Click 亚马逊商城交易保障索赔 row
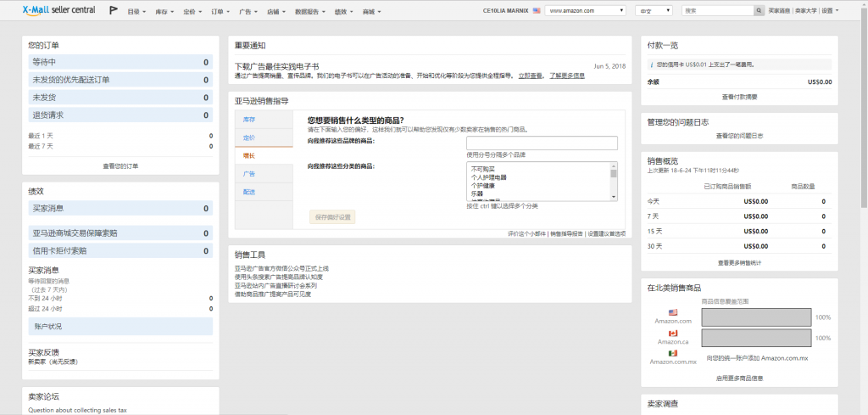This screenshot has height=415, width=868. pos(120,233)
